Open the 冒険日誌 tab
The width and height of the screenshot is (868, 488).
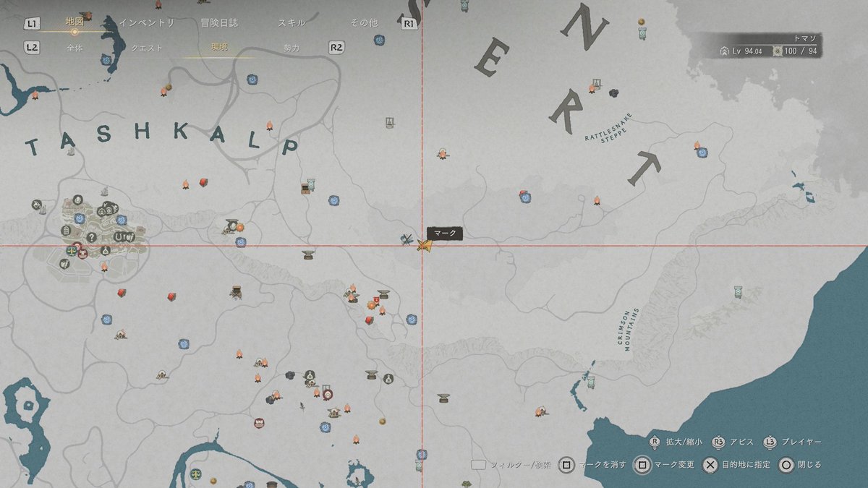click(x=220, y=22)
